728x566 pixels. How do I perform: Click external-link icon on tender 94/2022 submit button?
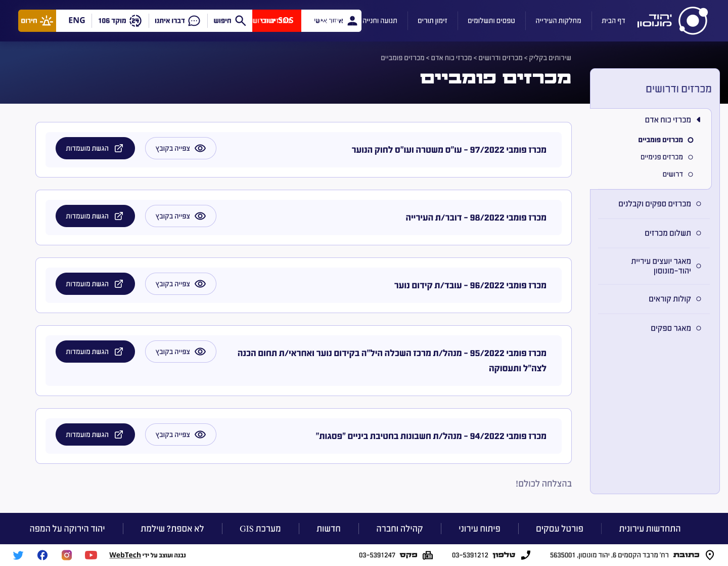pos(119,434)
